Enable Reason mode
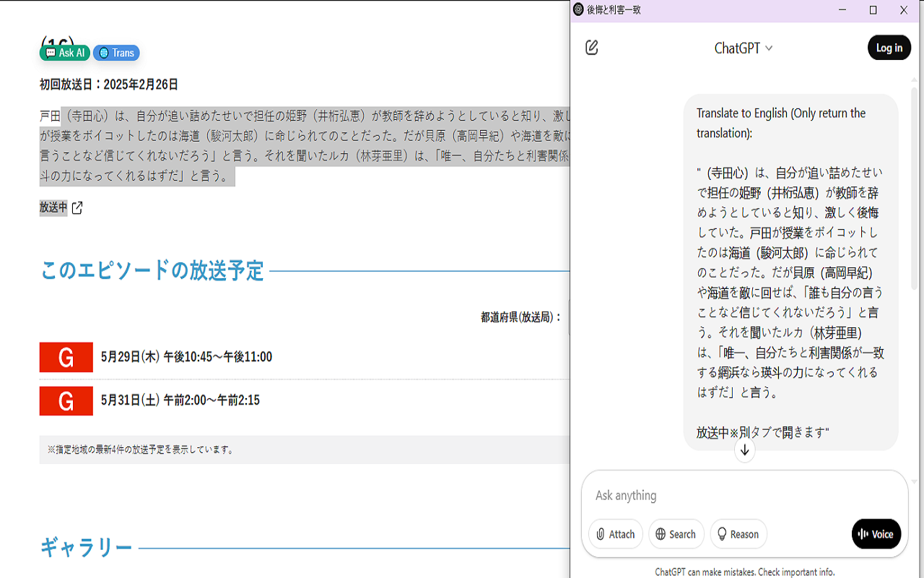This screenshot has width=924, height=578. point(738,534)
